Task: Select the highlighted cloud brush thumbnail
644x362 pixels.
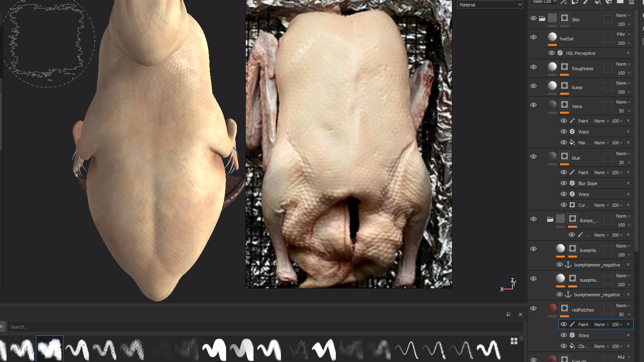Action: [50, 349]
